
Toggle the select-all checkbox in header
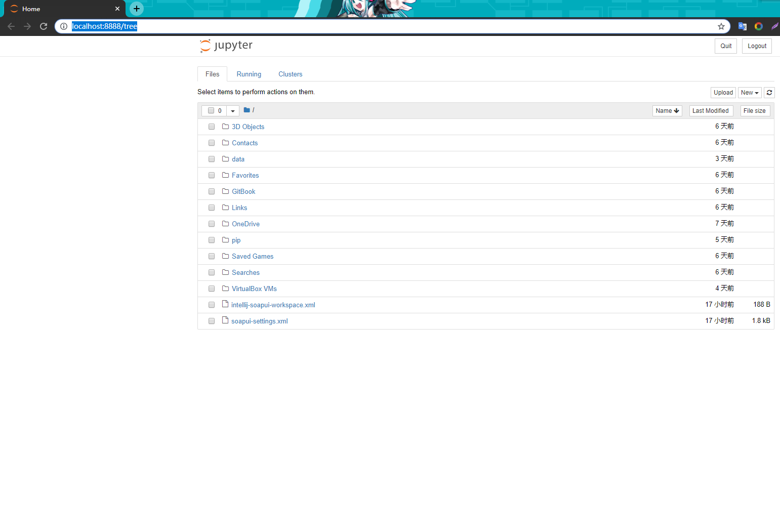pyautogui.click(x=211, y=111)
